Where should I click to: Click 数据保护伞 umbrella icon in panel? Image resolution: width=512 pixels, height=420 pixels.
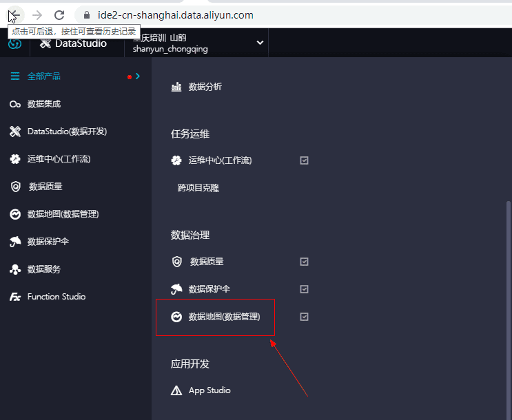click(176, 289)
